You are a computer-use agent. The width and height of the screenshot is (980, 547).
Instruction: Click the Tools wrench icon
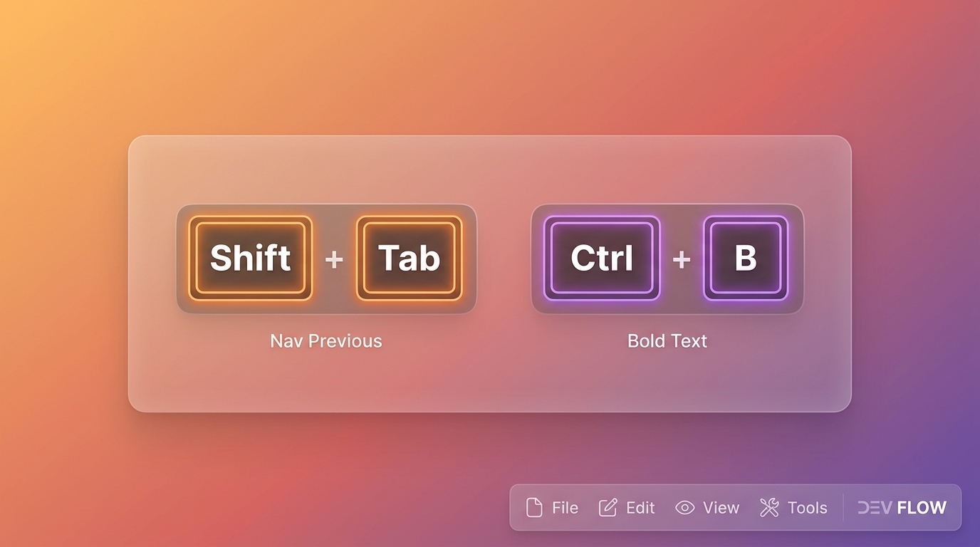click(x=769, y=507)
